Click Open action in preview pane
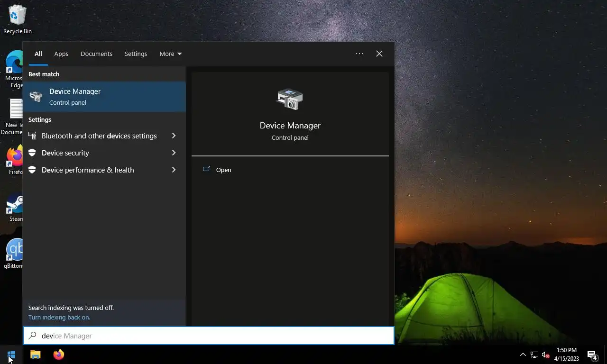 click(223, 170)
